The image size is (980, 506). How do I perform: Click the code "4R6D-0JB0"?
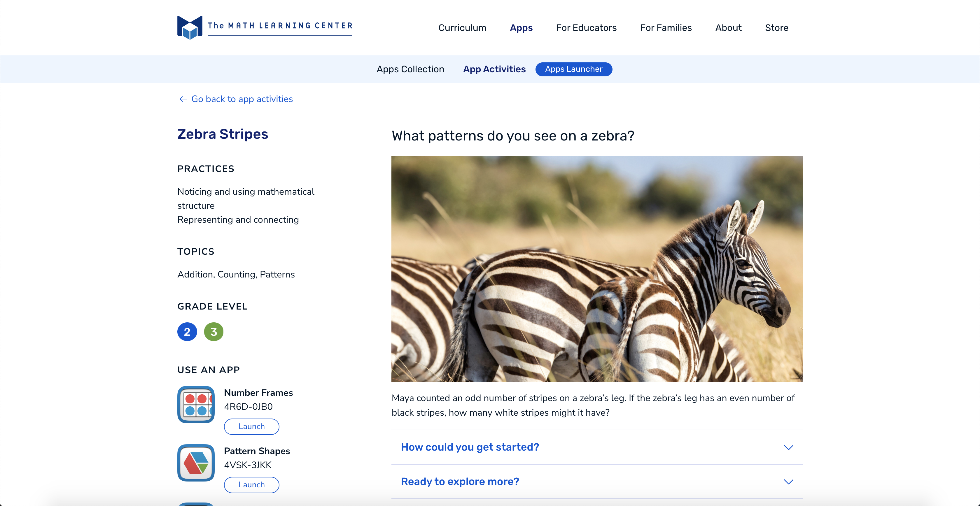tap(248, 407)
